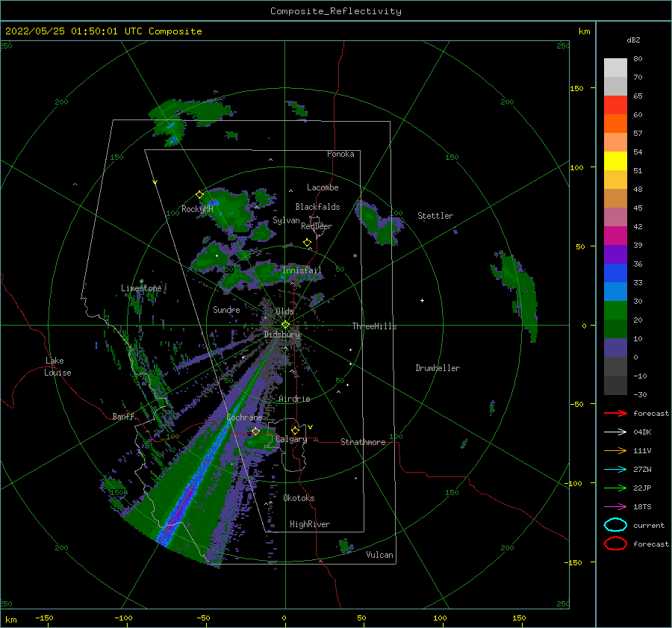Image resolution: width=672 pixels, height=628 pixels.
Task: Click the Olds town label
Action: [x=284, y=311]
